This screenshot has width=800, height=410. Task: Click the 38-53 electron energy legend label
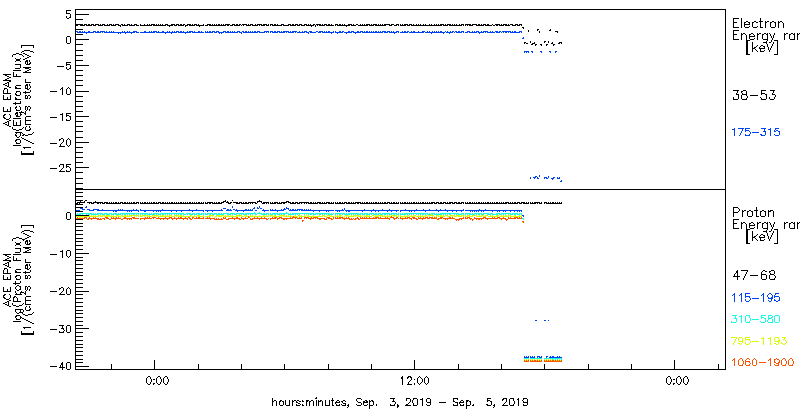coord(754,96)
